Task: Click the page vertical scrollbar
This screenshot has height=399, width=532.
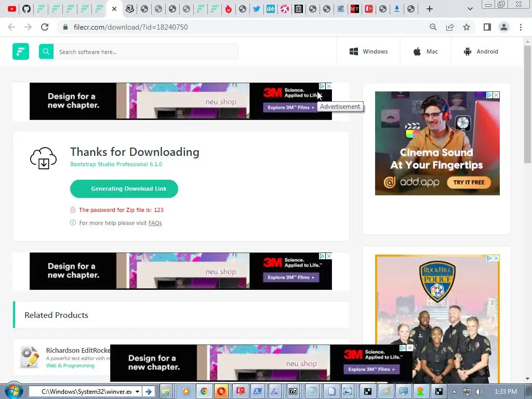Action: coord(527,103)
